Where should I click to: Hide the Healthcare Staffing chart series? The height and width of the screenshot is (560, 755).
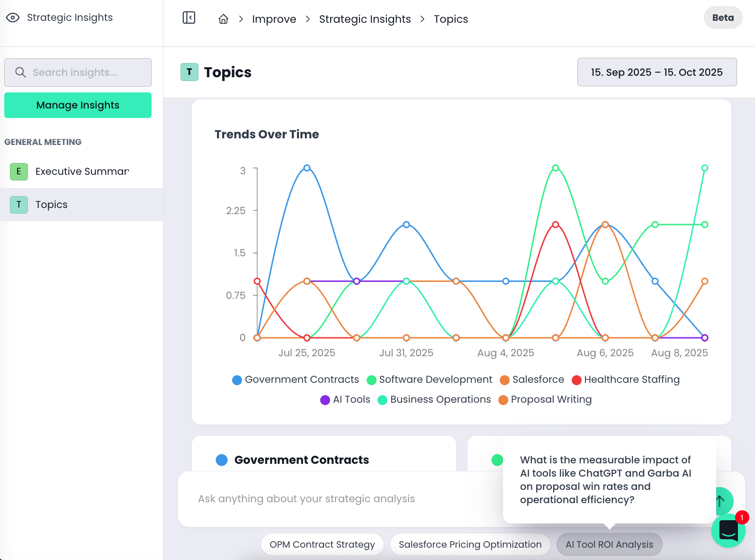pyautogui.click(x=626, y=379)
